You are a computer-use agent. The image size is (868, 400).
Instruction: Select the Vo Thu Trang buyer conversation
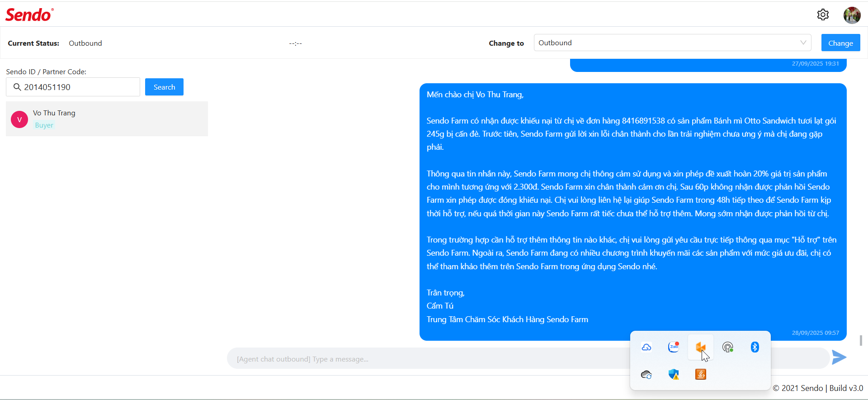[x=107, y=119]
